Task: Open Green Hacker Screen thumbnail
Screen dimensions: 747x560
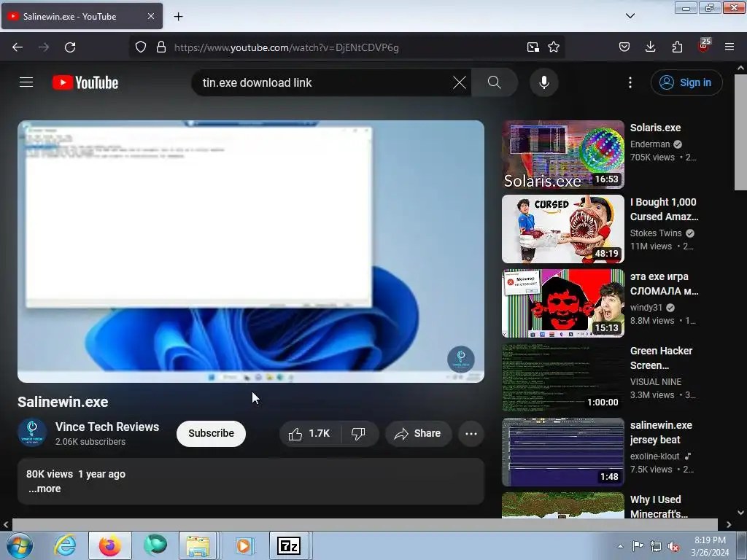Action: click(563, 378)
